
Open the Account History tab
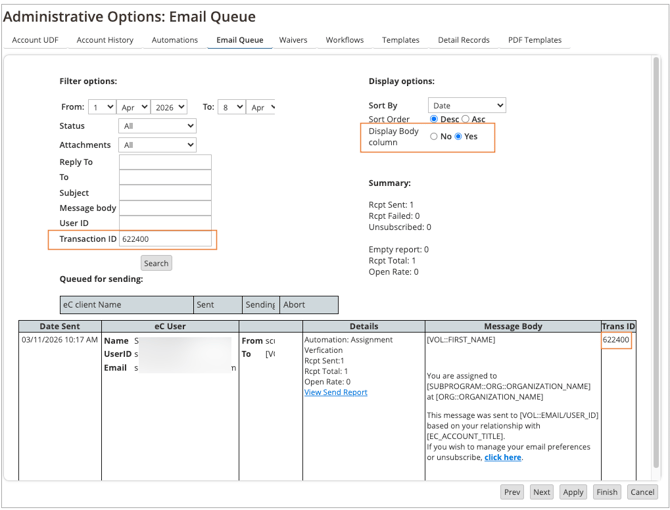(105, 40)
